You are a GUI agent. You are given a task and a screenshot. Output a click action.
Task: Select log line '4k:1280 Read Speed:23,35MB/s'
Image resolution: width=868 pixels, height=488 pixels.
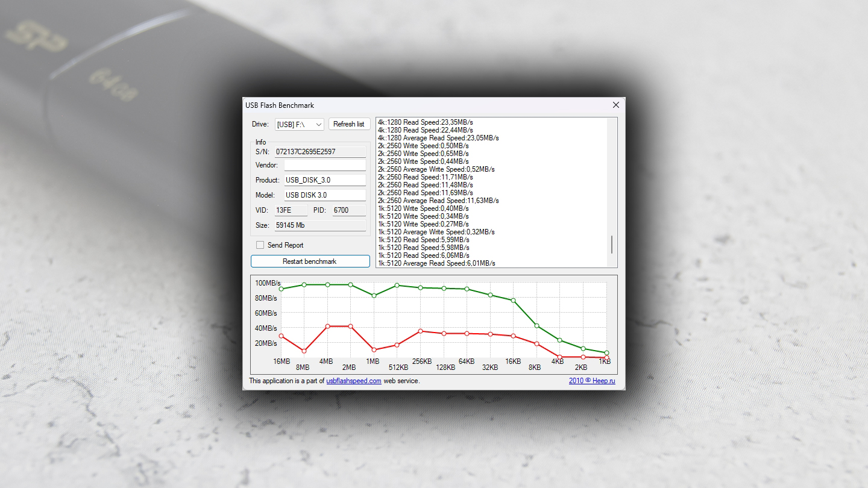click(x=425, y=122)
